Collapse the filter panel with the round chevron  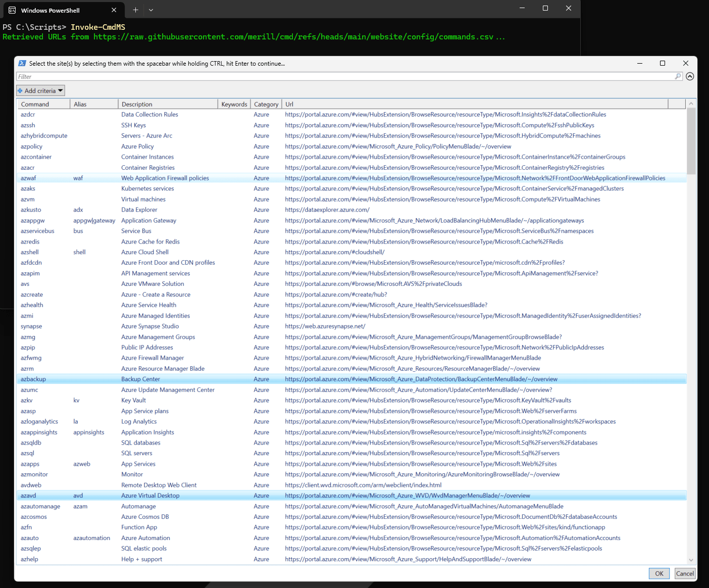click(690, 76)
